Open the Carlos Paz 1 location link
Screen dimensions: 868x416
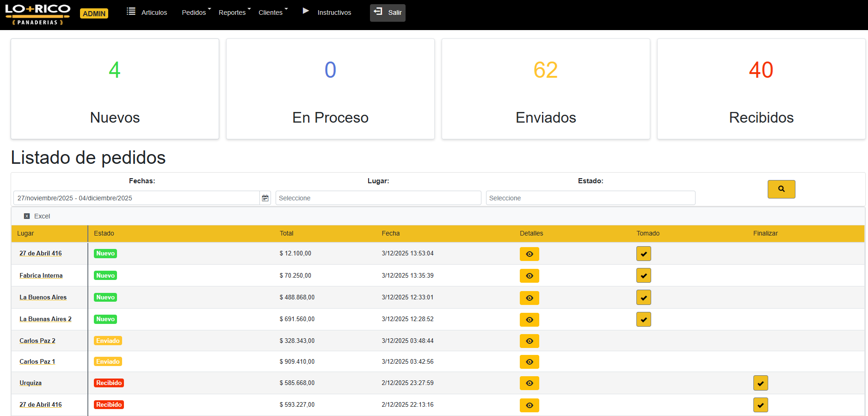click(x=37, y=362)
